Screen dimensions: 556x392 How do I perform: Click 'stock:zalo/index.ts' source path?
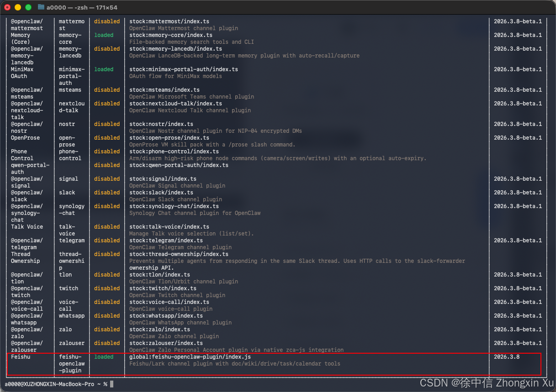159,329
